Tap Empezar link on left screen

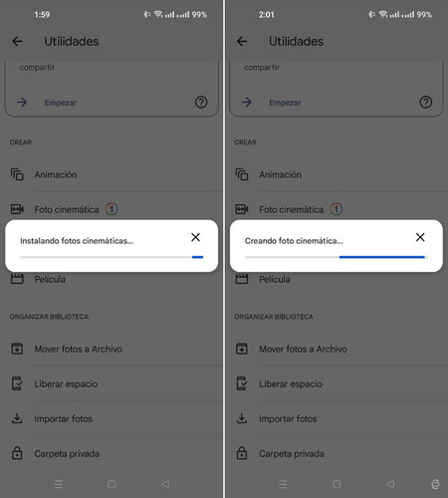click(61, 103)
